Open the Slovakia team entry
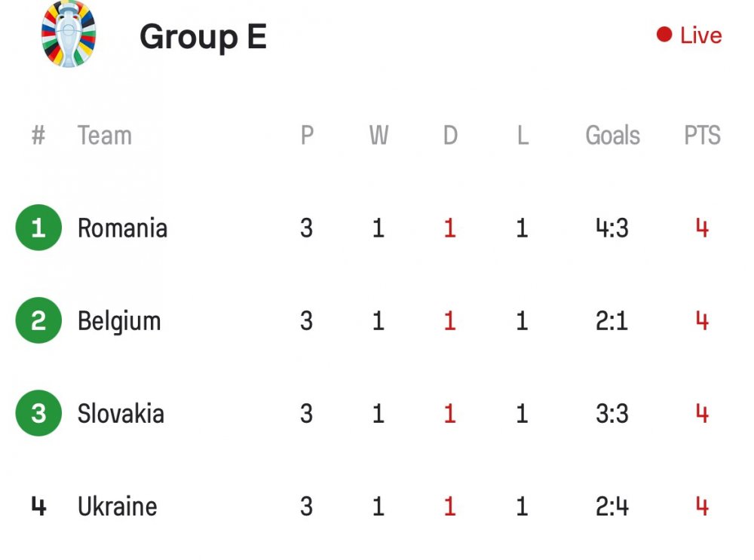Viewport: 754px width, 560px height. (x=121, y=413)
